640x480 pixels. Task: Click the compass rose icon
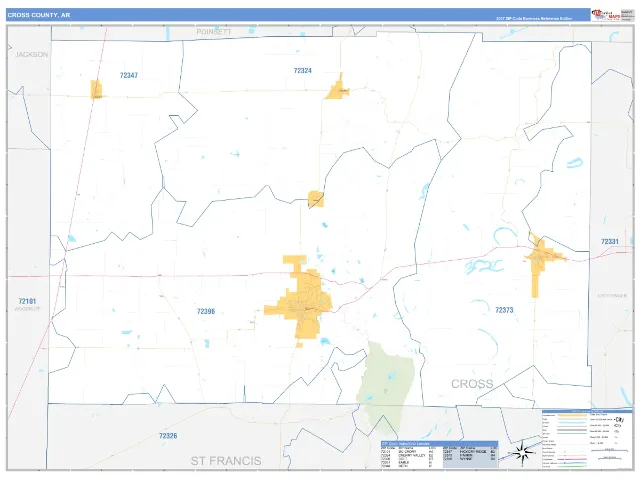tap(522, 453)
